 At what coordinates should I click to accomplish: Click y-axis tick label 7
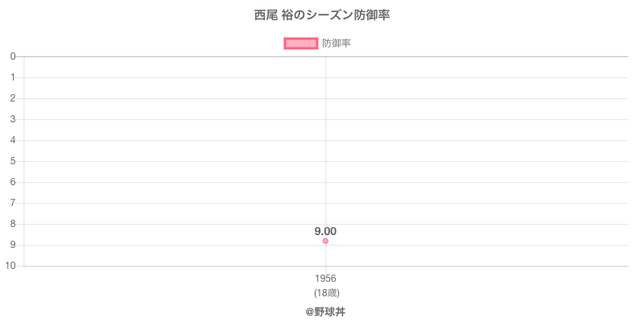click(x=14, y=203)
